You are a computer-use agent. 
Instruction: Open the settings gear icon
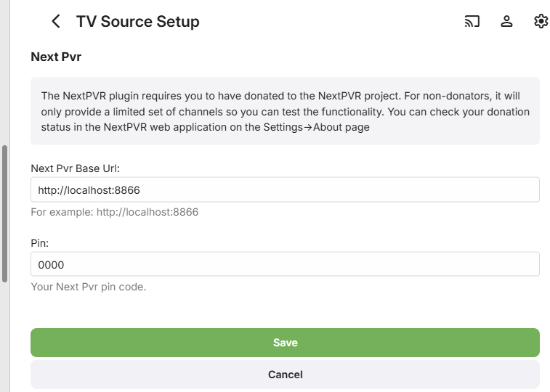(541, 21)
